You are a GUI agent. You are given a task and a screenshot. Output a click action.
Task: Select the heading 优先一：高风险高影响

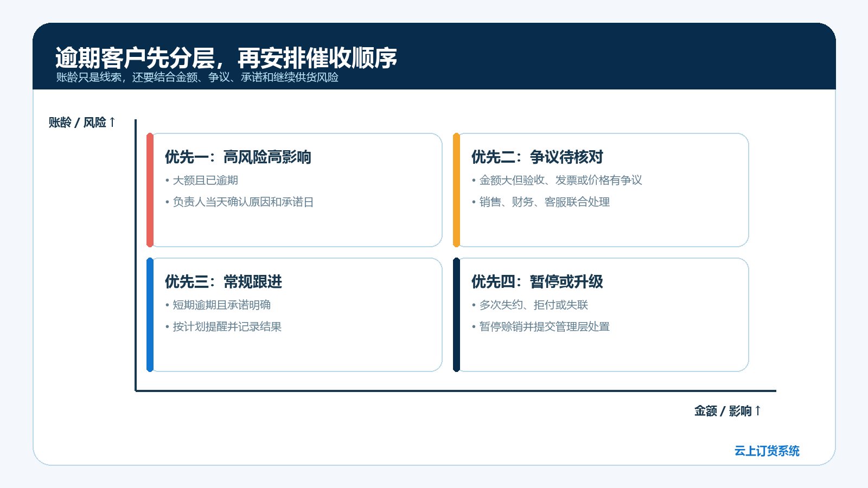(238, 157)
